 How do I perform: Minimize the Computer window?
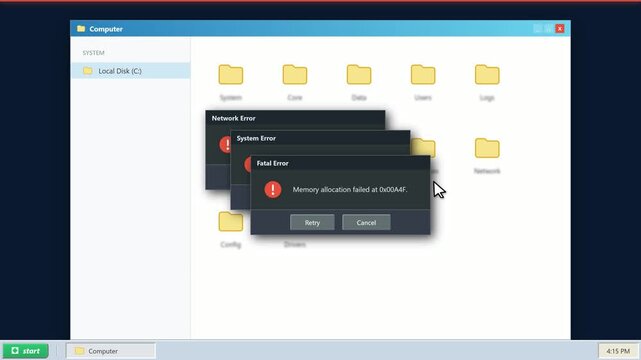pyautogui.click(x=538, y=29)
